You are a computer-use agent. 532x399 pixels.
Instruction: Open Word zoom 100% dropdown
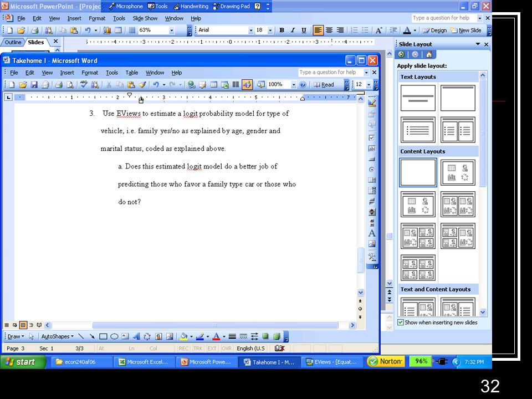pyautogui.click(x=294, y=84)
